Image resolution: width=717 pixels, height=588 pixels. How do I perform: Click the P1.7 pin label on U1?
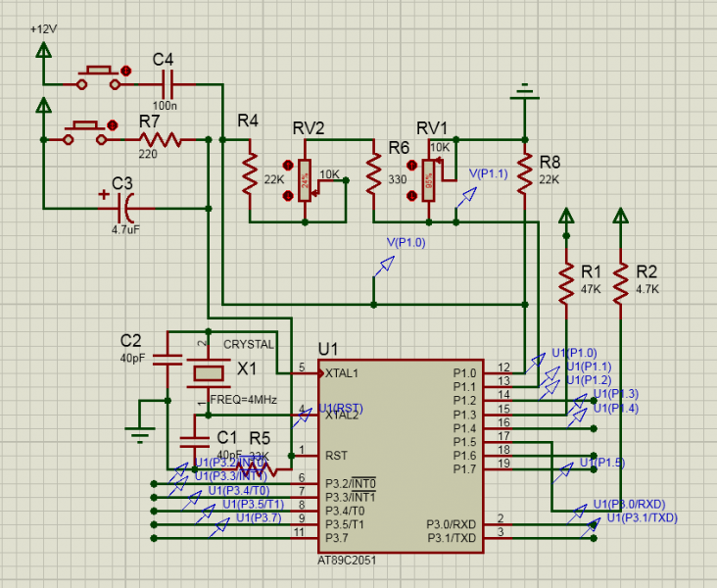point(464,469)
